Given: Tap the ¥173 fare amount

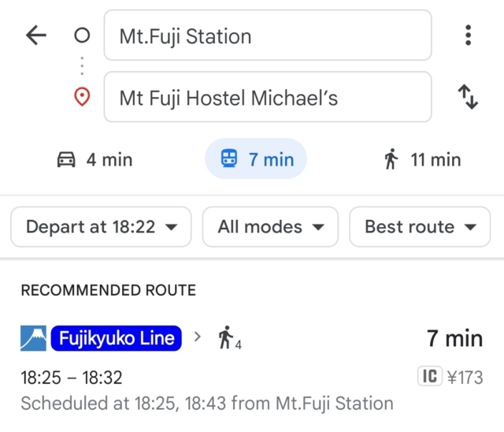Looking at the screenshot, I should pyautogui.click(x=465, y=377).
